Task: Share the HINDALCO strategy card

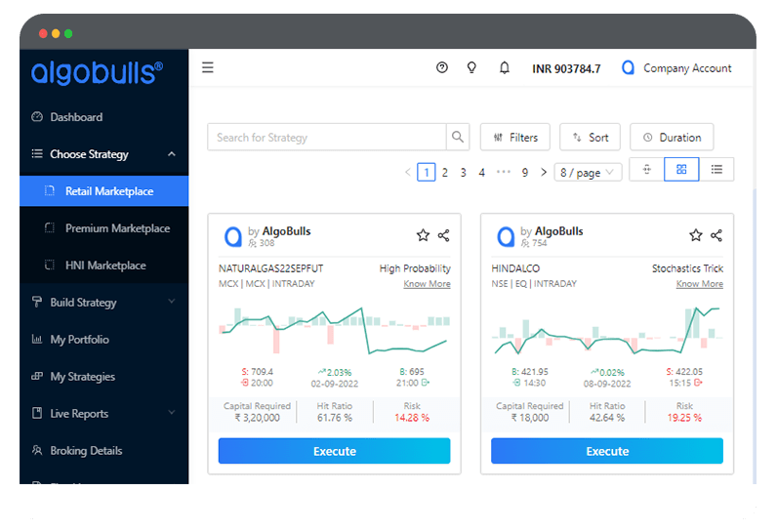Action: click(x=716, y=235)
